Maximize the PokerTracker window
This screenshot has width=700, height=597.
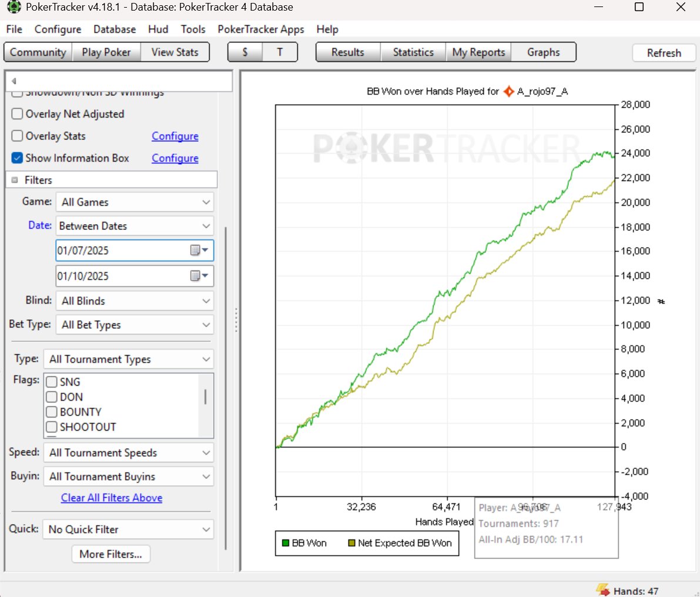click(639, 7)
